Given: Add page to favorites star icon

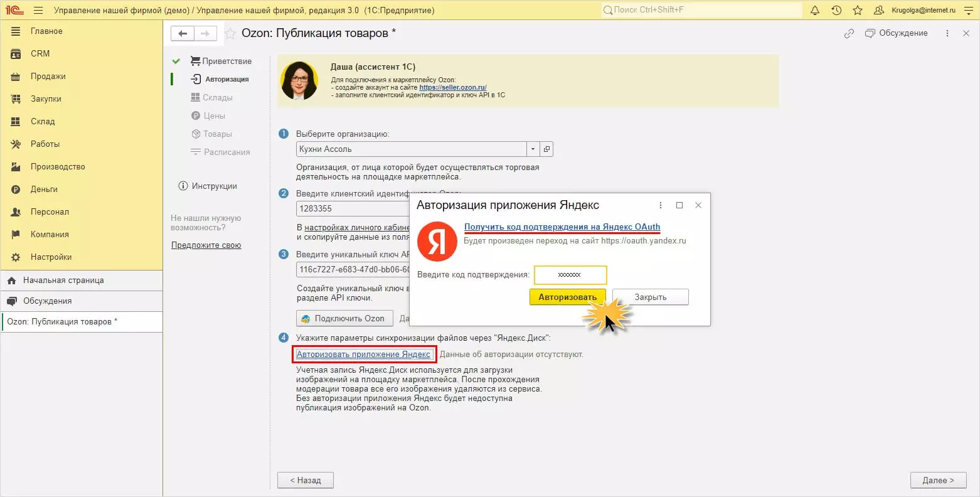Looking at the screenshot, I should tap(230, 34).
